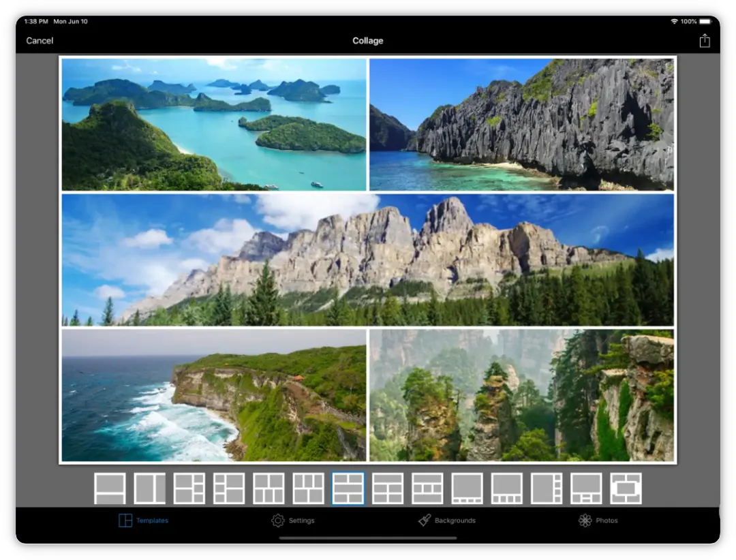Pick template with large photo above four small squares
Screen dimensions: 736x560
[x=506, y=488]
